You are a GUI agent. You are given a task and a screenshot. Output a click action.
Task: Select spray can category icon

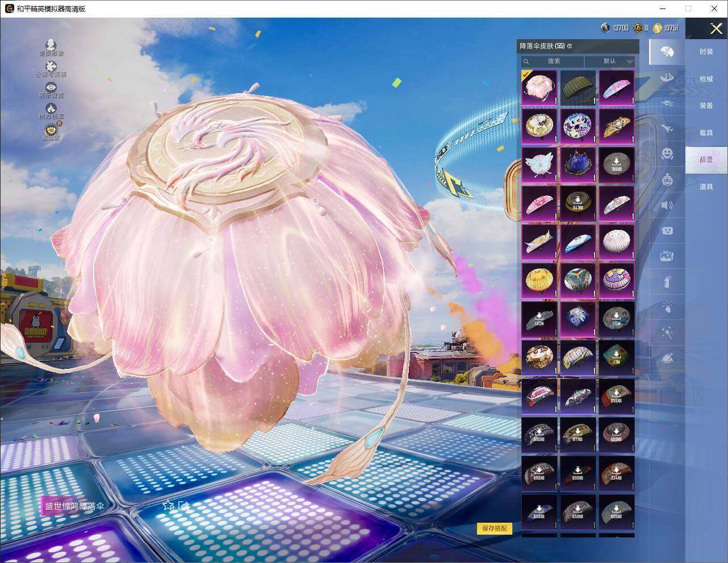(x=667, y=281)
